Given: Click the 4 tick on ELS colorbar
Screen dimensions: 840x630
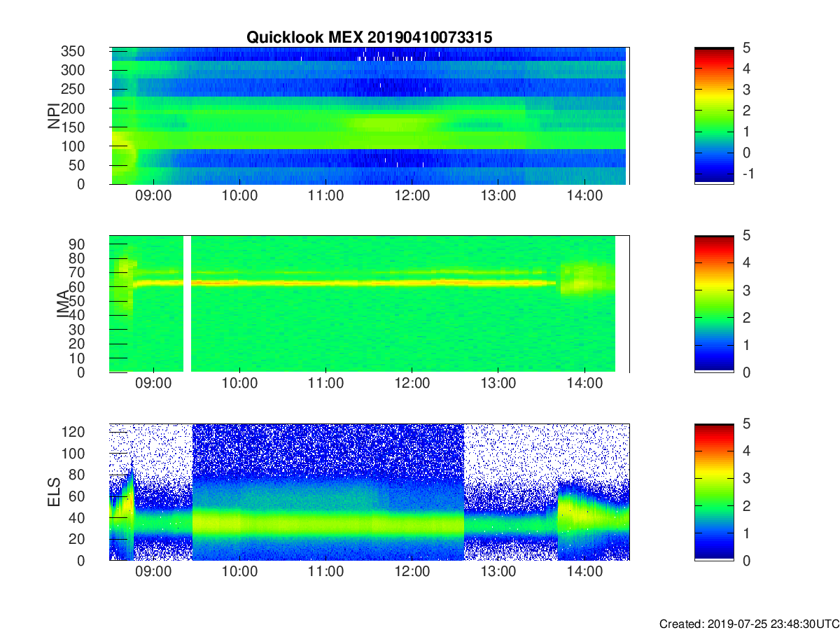Looking at the screenshot, I should 745,451.
